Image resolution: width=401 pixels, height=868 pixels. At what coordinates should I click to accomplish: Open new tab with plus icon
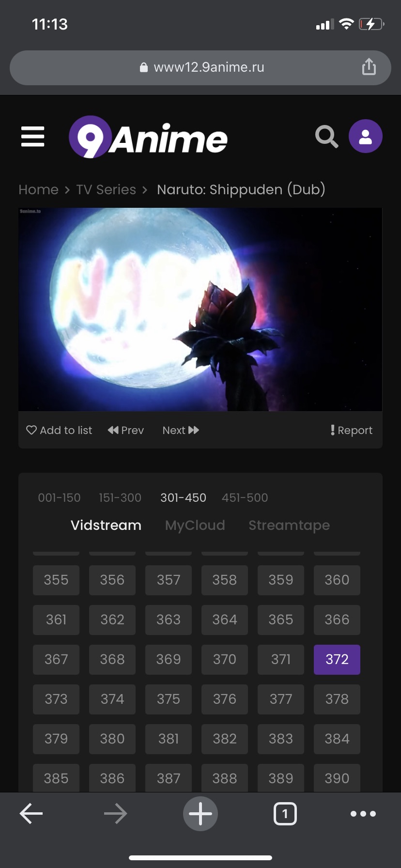[200, 814]
